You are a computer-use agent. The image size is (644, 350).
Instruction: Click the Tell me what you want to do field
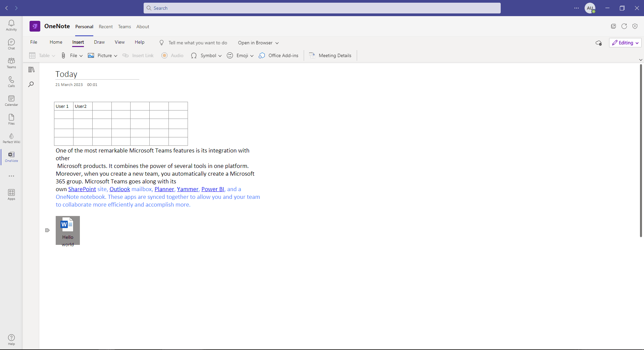coord(198,43)
